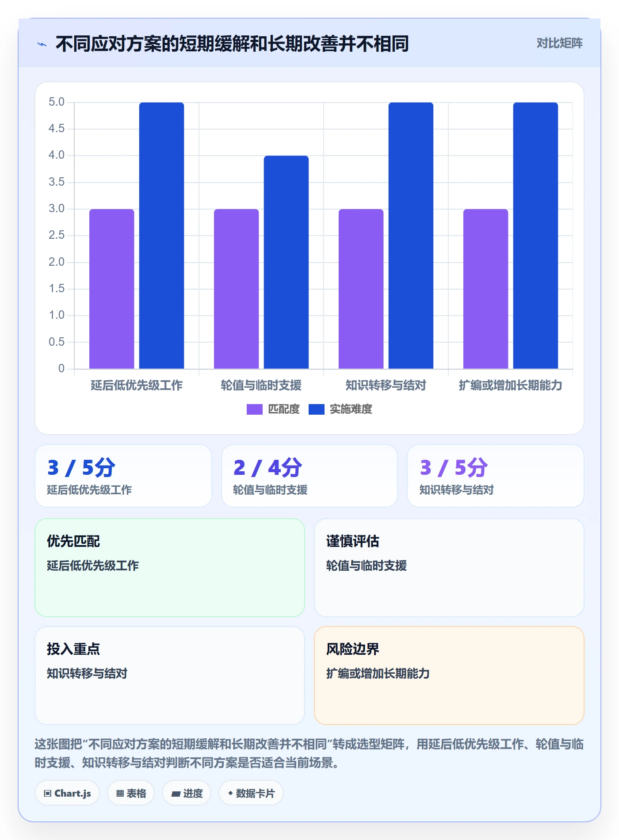
Task: Click the 进度 tag
Action: [187, 793]
